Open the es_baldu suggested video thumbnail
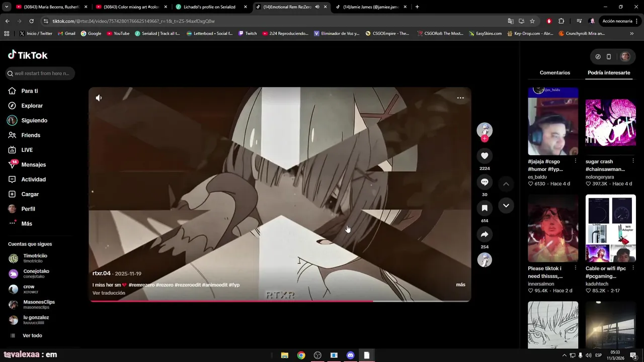 click(553, 121)
